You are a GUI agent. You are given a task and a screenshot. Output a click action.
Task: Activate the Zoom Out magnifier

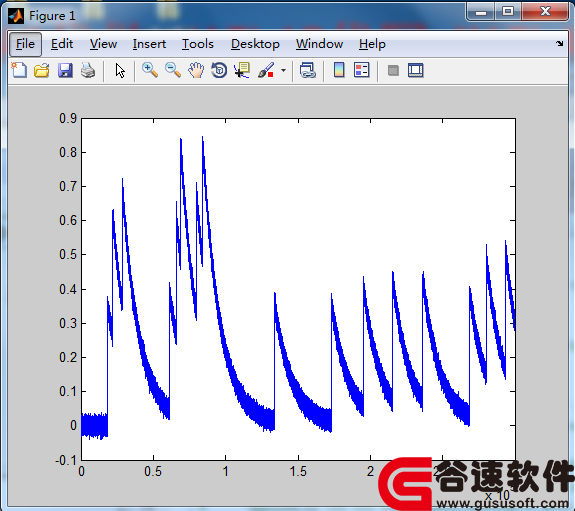tap(173, 70)
